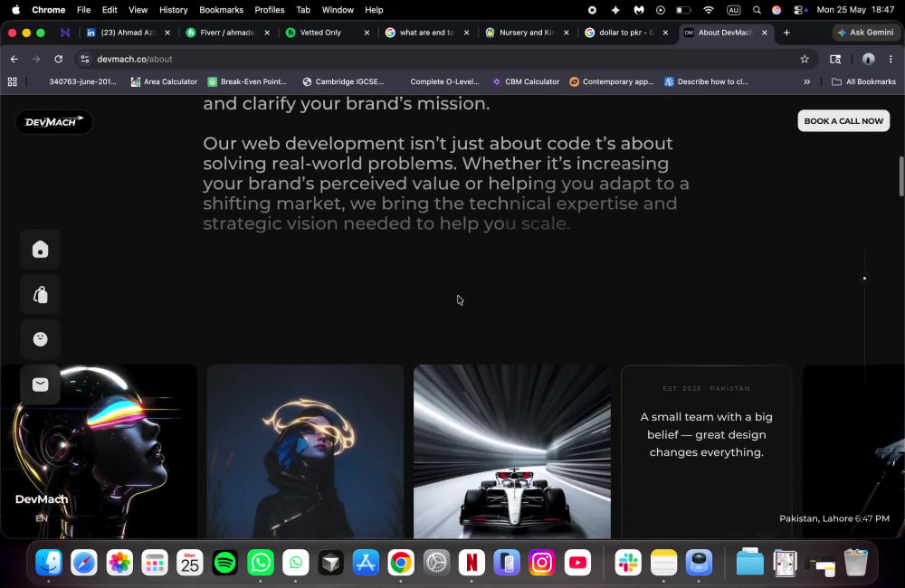Click the hooded figure with glowing halo image
905x588 pixels.
tap(305, 451)
